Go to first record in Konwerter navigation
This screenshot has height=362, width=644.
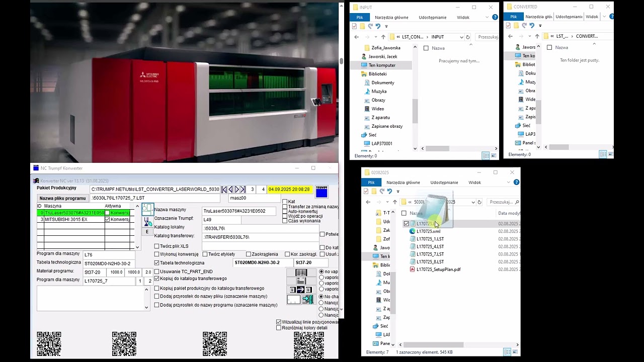(224, 190)
